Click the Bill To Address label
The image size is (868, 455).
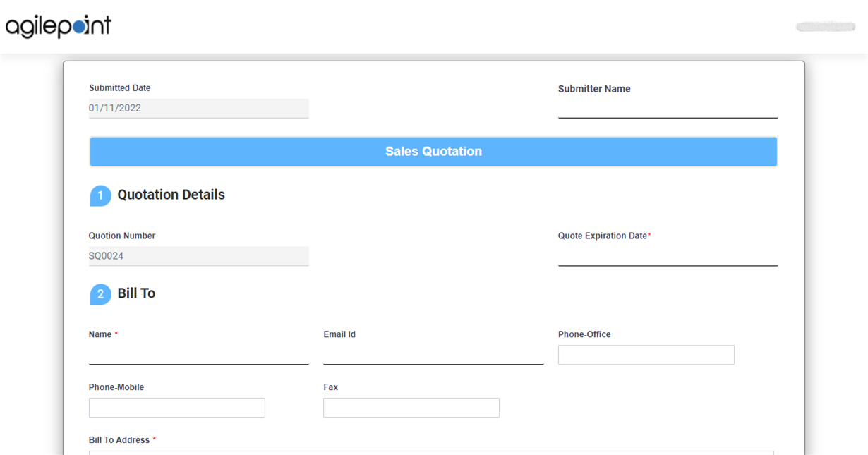(122, 440)
